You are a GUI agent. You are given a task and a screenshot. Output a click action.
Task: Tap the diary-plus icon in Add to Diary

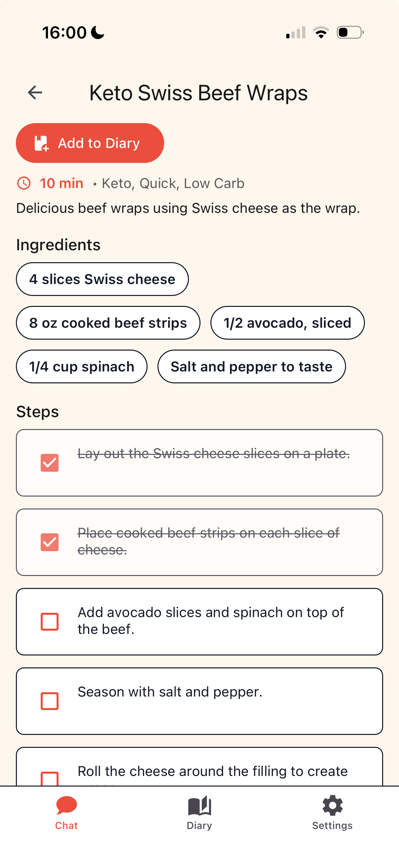(x=42, y=143)
